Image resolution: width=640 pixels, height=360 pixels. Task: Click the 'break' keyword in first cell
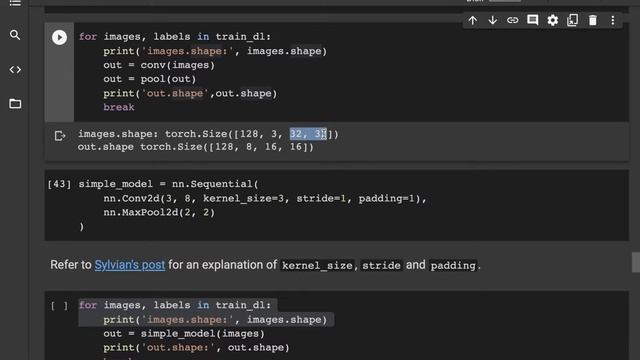pyautogui.click(x=119, y=107)
